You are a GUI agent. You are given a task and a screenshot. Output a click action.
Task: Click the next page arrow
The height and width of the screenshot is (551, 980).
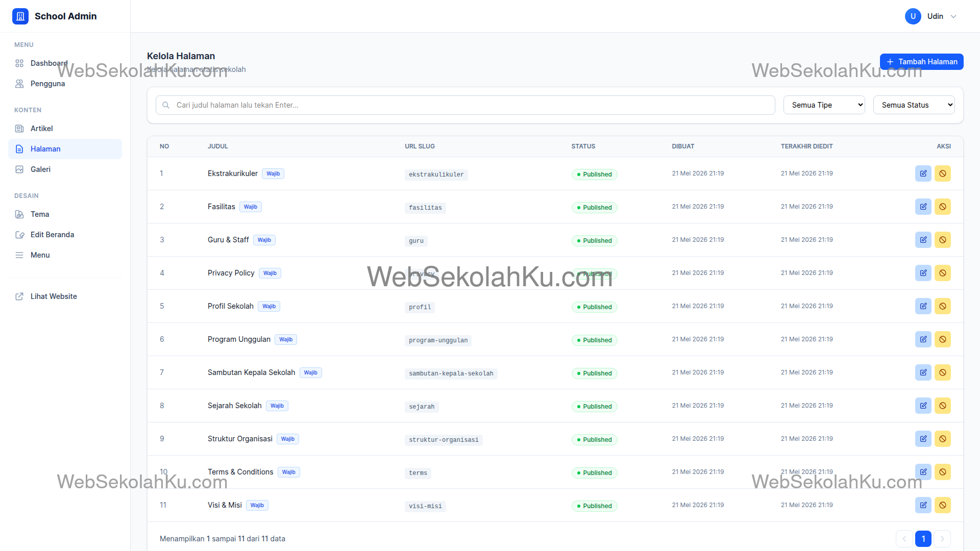point(942,539)
